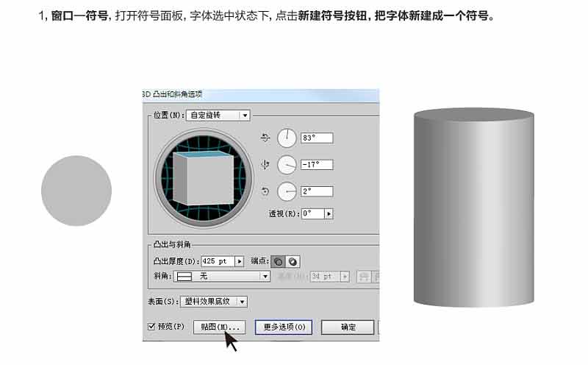Click the 425 pt extrude depth field
The height and width of the screenshot is (365, 588).
[x=218, y=261]
